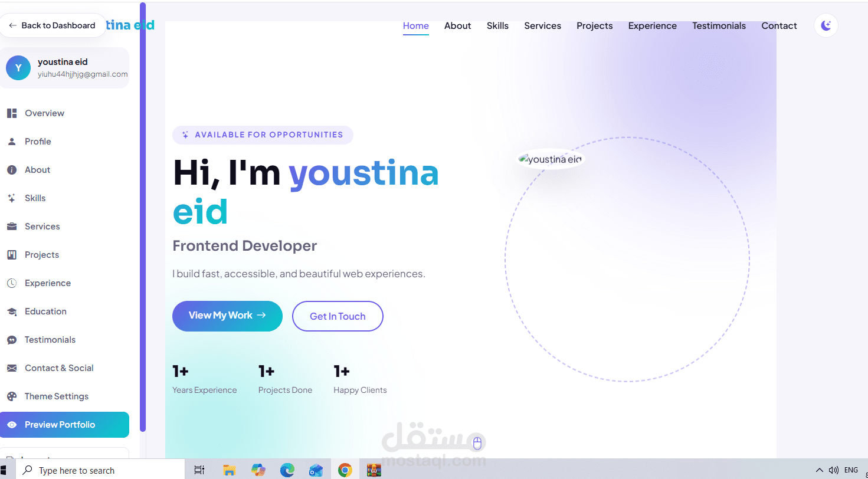The width and height of the screenshot is (868, 479).
Task: Toggle dark mode with the moon icon
Action: pos(826,25)
